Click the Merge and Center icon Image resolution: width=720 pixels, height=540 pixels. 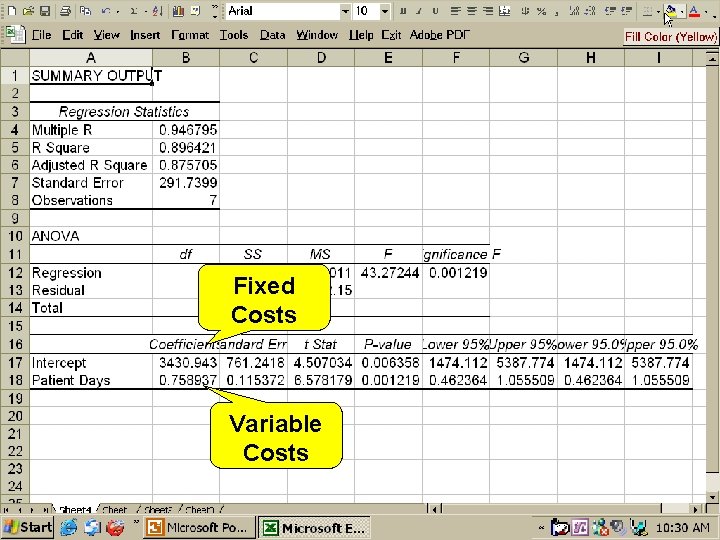pos(505,11)
